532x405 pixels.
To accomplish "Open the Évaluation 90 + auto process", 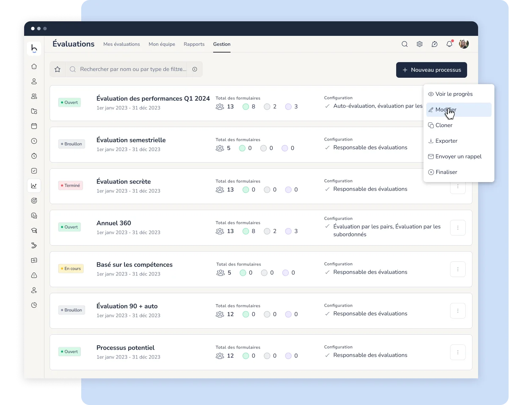I will coord(127,306).
